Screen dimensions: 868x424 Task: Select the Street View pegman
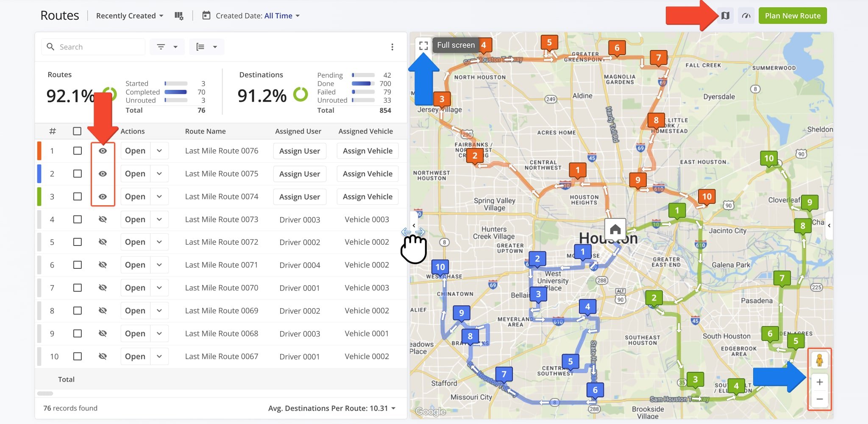point(819,360)
